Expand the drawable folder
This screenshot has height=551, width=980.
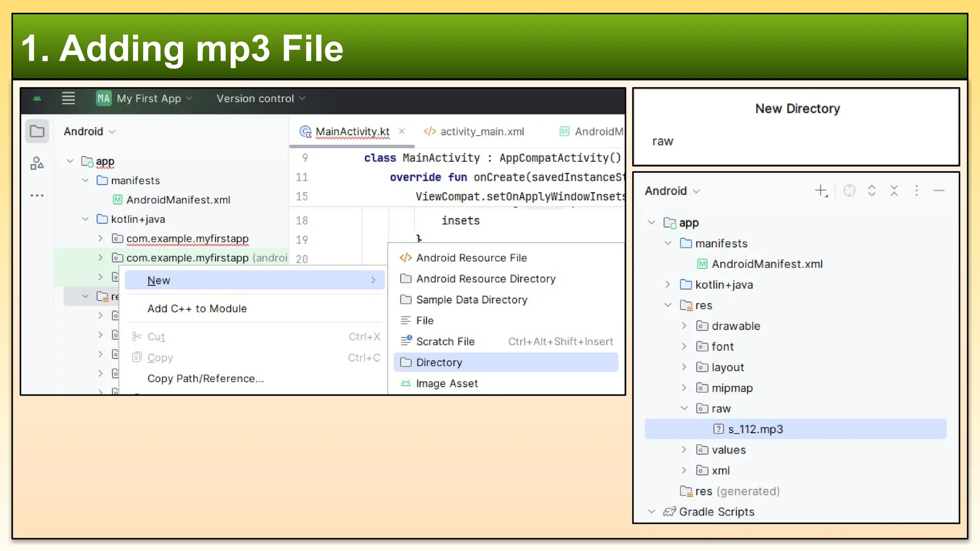click(x=684, y=326)
